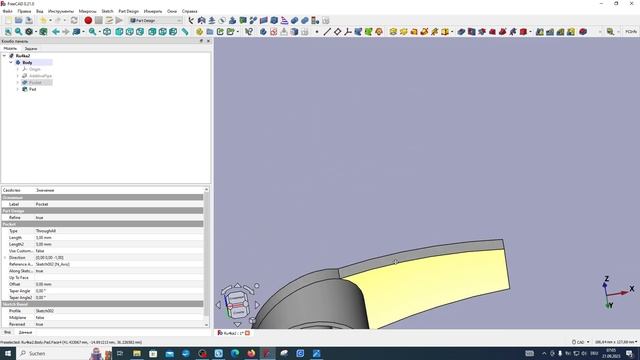Screen dimensions: 640x360
Task: Select the Pocket item in tree
Action: tap(35, 82)
